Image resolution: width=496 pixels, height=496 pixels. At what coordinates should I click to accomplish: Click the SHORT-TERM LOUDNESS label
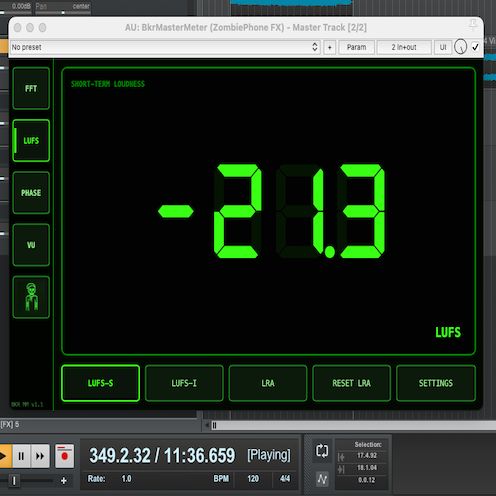pos(108,84)
